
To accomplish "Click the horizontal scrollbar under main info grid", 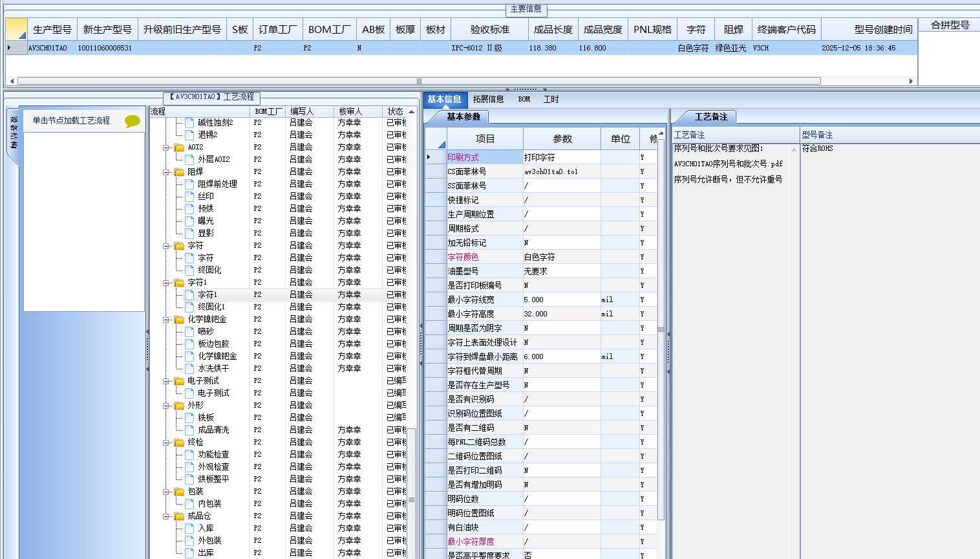I will click(x=419, y=81).
